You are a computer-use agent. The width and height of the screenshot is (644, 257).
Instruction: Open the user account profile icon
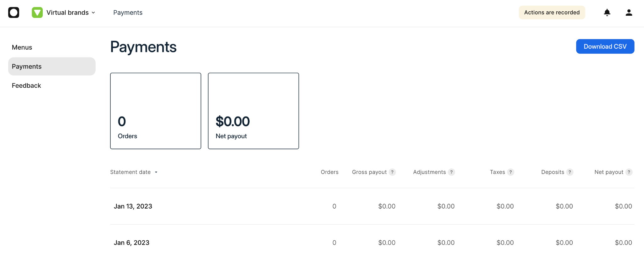629,13
